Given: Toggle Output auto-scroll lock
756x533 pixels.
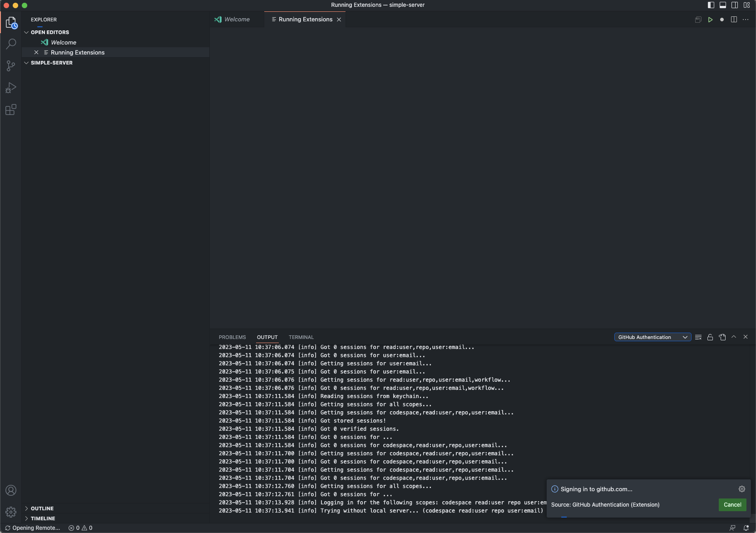Looking at the screenshot, I should coord(710,337).
